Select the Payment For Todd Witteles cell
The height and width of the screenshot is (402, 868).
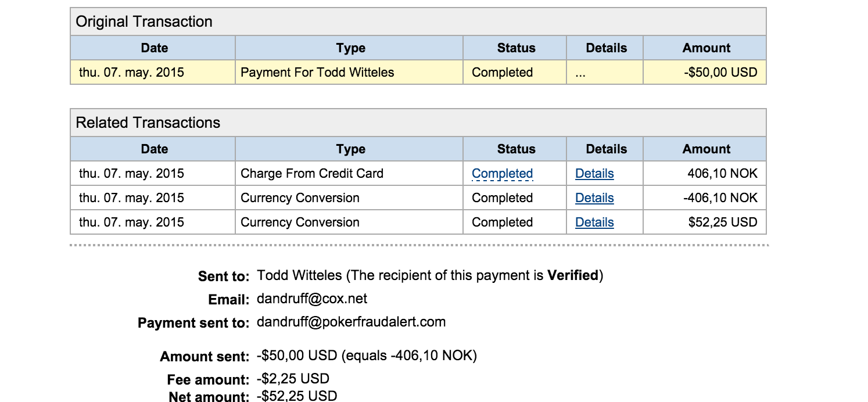click(x=317, y=73)
